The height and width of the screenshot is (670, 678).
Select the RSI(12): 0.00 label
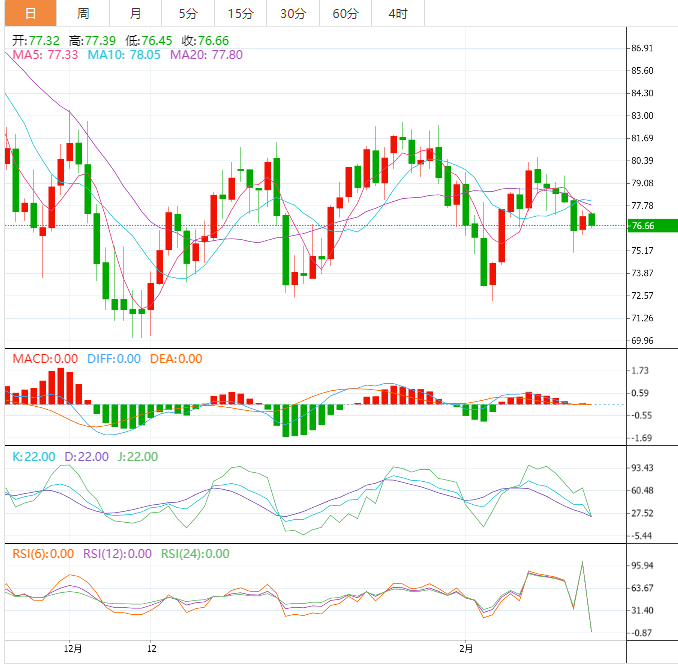[117, 554]
